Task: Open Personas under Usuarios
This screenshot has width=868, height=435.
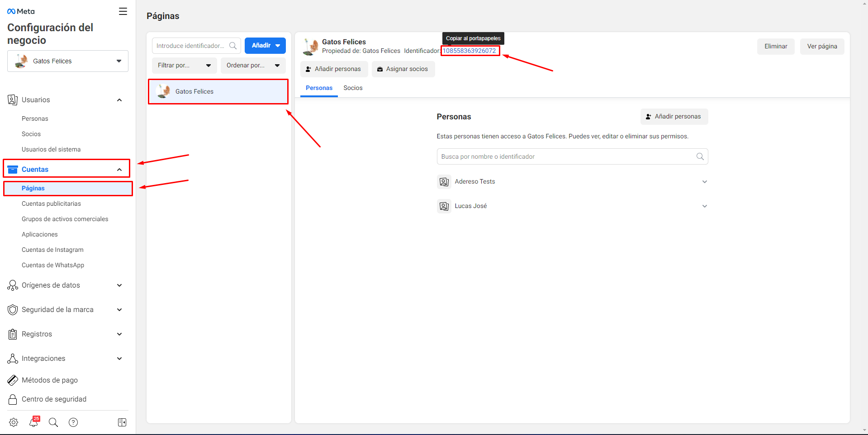Action: (35, 118)
